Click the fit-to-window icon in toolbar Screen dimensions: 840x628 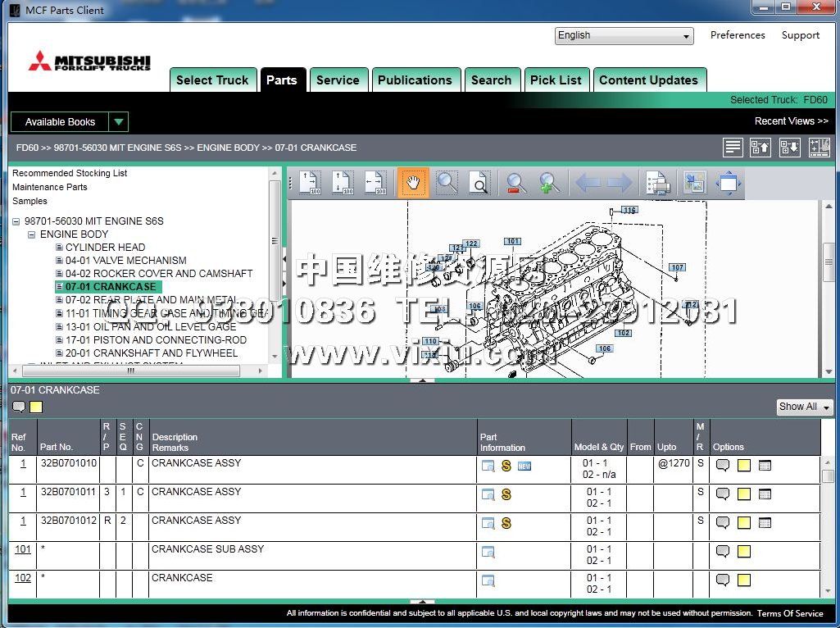coord(728,183)
